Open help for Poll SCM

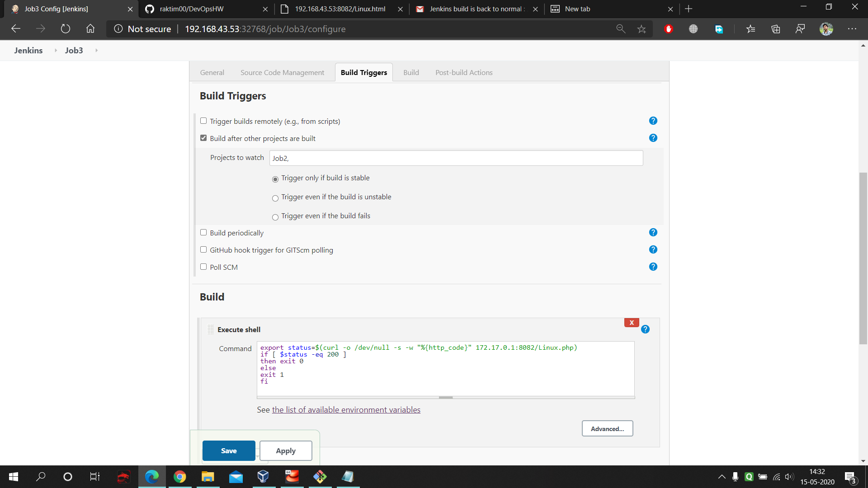[x=653, y=267]
